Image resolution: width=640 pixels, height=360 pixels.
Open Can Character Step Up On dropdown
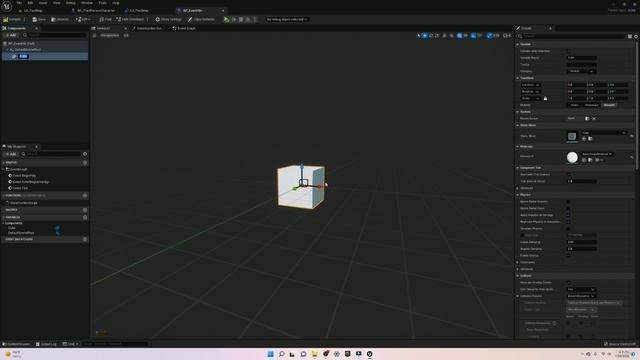[581, 289]
